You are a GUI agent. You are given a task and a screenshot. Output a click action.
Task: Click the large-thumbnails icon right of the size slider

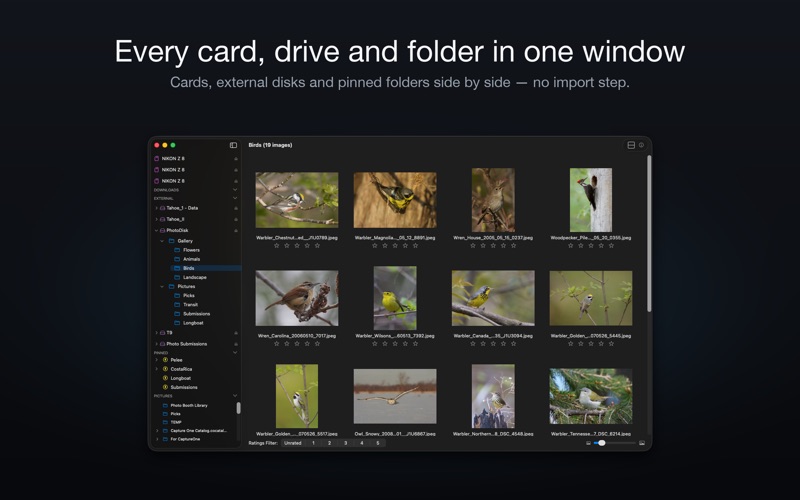pyautogui.click(x=642, y=443)
